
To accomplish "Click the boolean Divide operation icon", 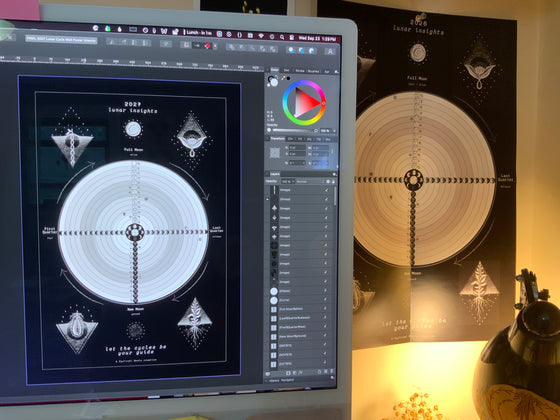I will pos(272,49).
